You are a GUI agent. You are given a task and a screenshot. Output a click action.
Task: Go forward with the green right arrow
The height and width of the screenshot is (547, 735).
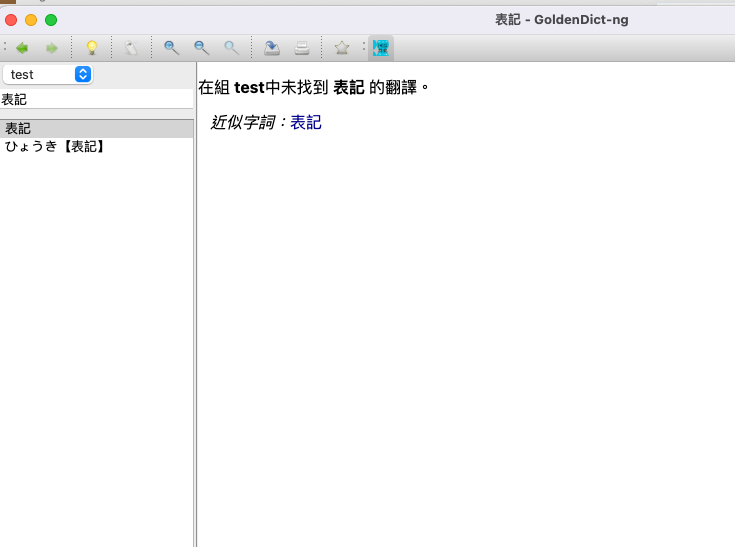(x=52, y=48)
